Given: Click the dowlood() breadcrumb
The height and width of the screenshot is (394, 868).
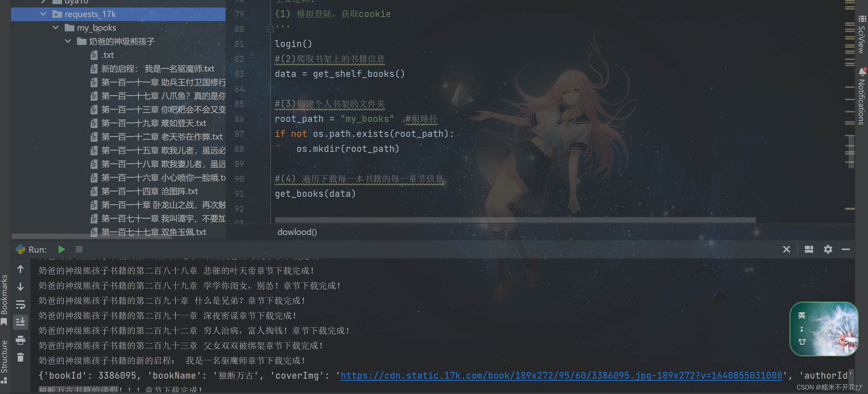Looking at the screenshot, I should click(x=297, y=232).
